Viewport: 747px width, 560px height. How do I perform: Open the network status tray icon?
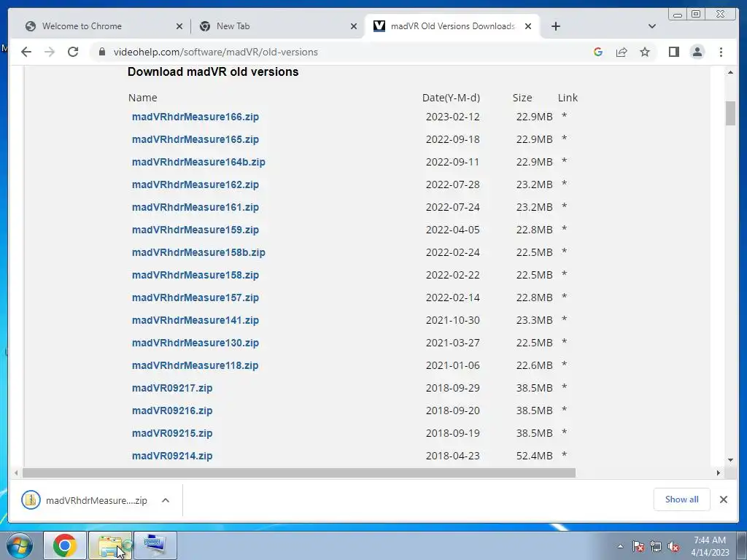[x=656, y=547]
